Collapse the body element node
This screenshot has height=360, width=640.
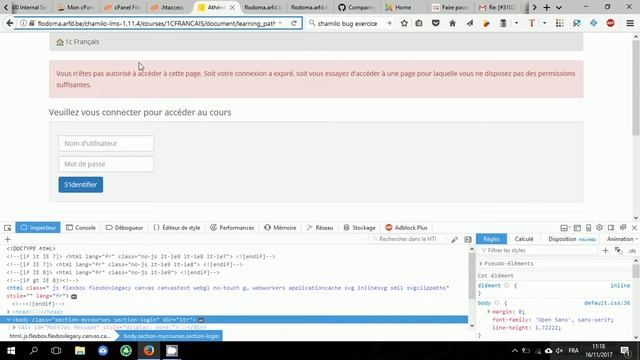coord(9,320)
